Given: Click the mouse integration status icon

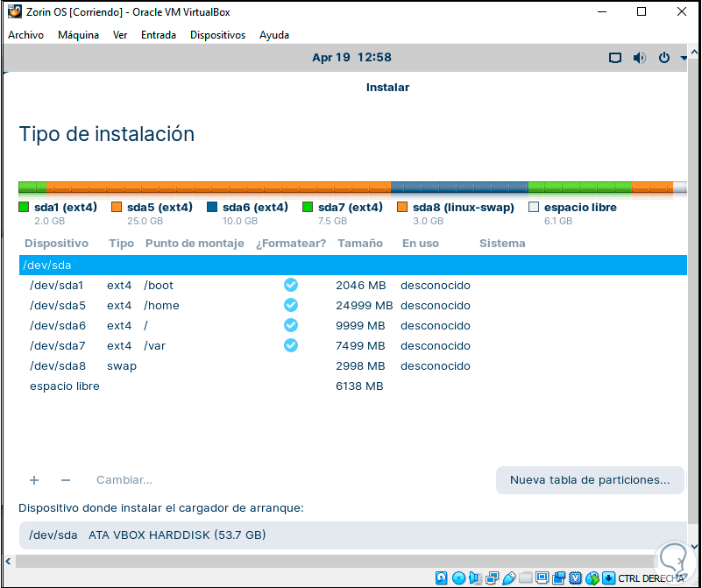Looking at the screenshot, I should [x=592, y=578].
